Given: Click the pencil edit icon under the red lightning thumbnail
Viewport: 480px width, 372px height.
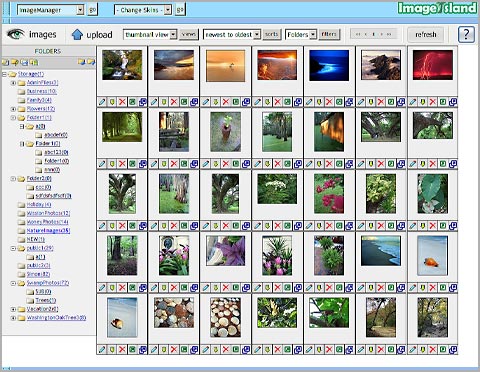Looking at the screenshot, I should 413,102.
